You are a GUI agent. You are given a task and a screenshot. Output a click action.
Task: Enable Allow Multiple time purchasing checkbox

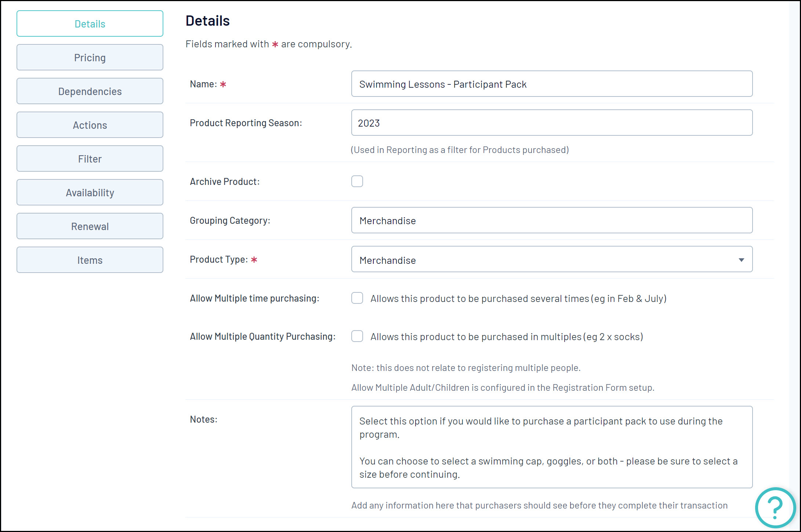357,298
